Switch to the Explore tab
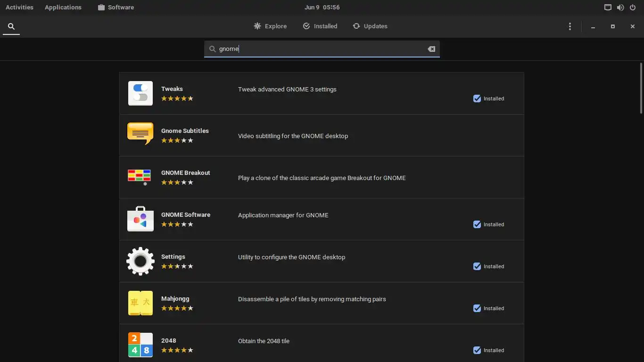Viewport: 644px width, 362px height. (270, 26)
